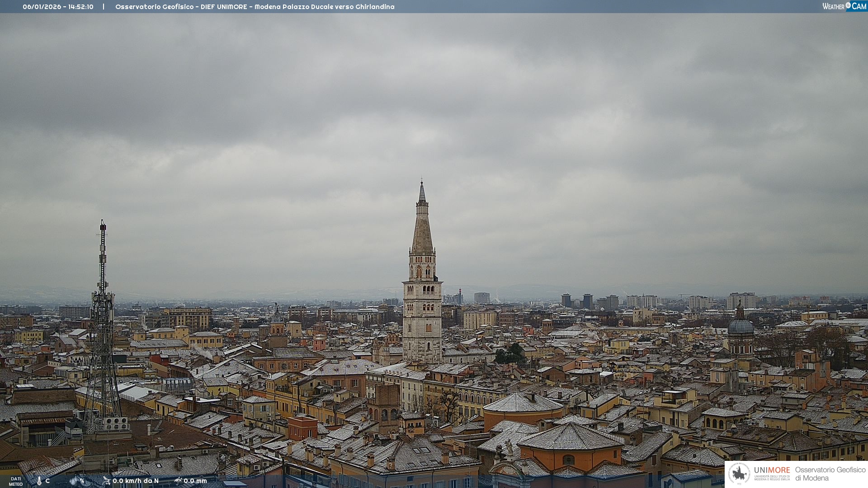Click the Modena Palazzo Ducale webcam title

click(x=255, y=7)
